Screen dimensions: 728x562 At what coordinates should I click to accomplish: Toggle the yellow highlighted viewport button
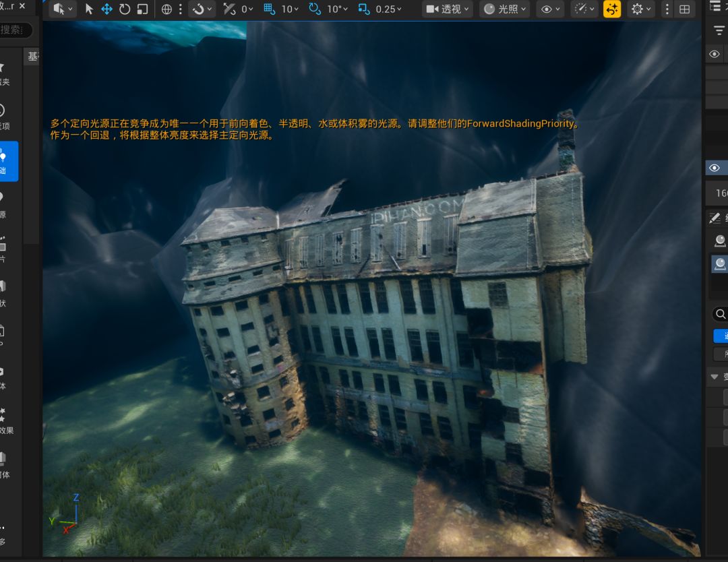pos(612,9)
